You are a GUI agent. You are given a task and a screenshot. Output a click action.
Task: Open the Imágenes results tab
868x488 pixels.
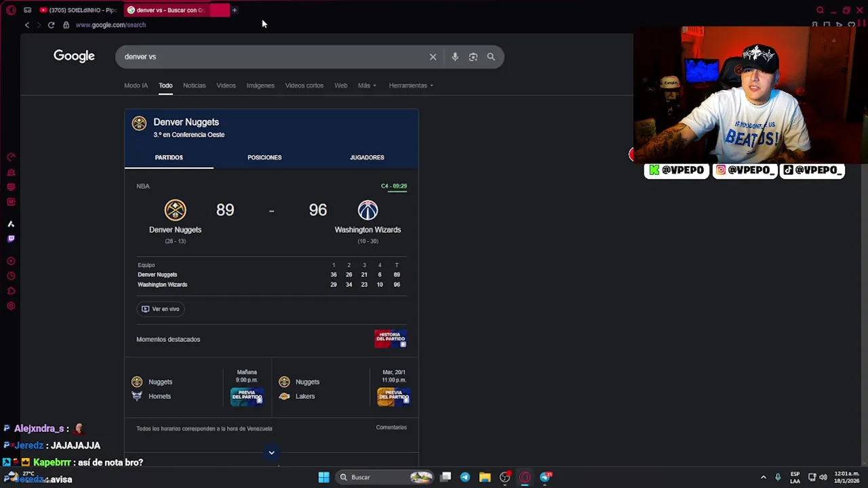[x=260, y=85]
